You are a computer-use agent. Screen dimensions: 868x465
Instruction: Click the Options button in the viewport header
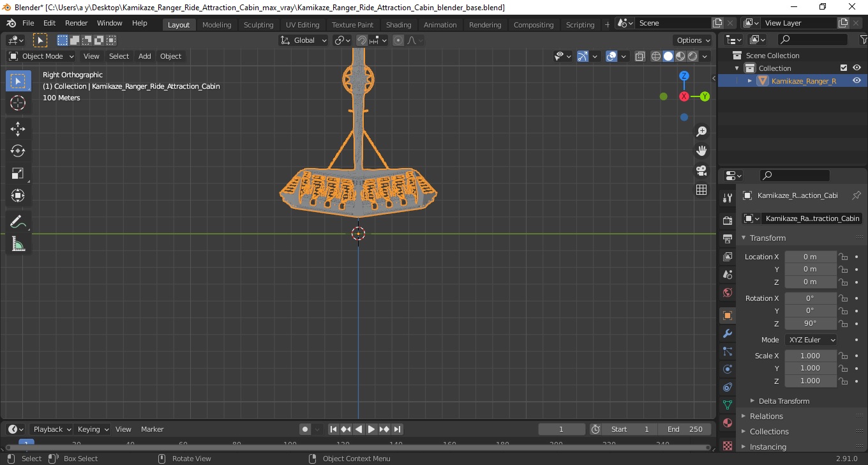point(693,40)
